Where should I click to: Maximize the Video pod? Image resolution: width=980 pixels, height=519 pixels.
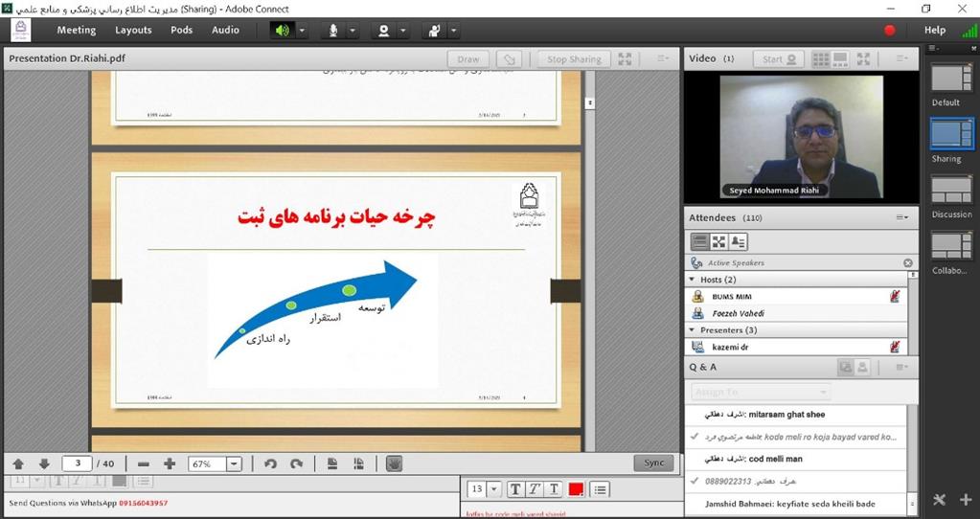click(x=863, y=58)
